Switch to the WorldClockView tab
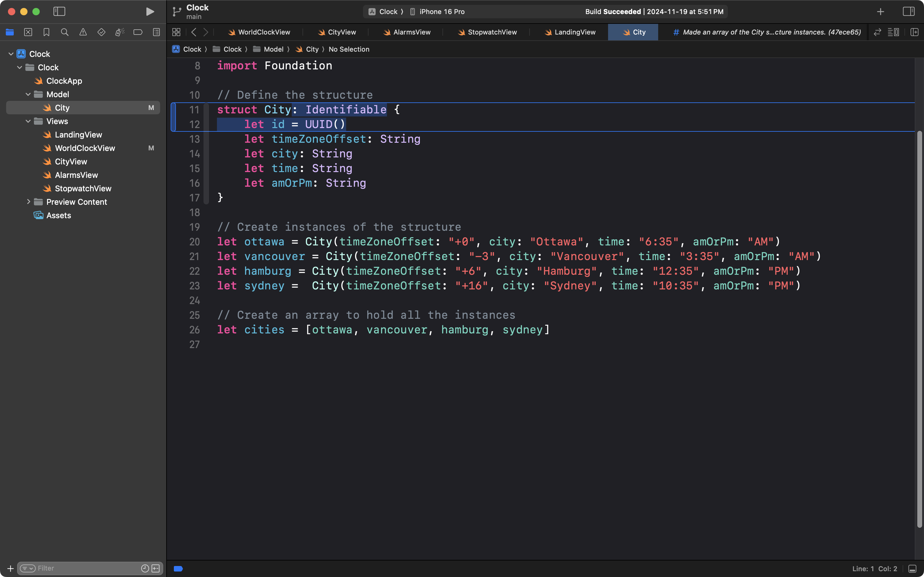924x577 pixels. 264,32
